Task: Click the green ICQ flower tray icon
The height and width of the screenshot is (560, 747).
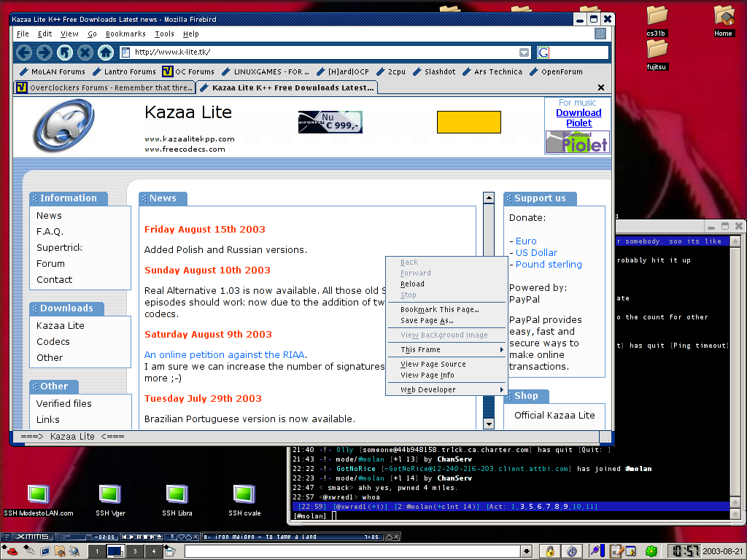Action: tap(651, 551)
